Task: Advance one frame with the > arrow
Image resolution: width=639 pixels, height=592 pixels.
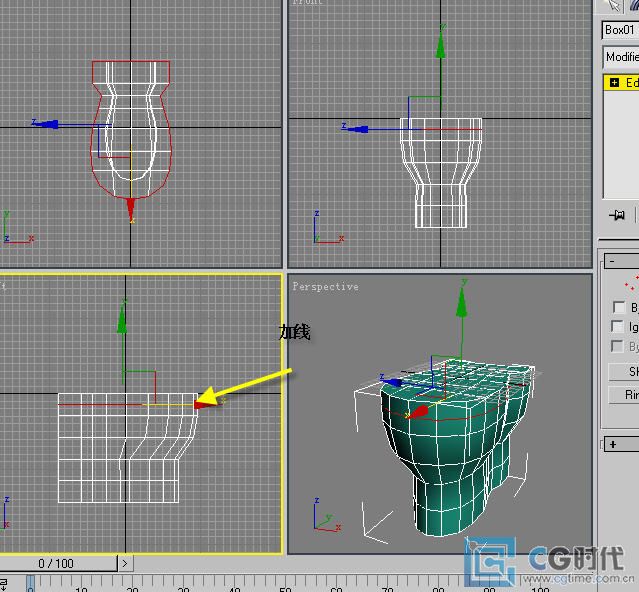Action: (125, 563)
